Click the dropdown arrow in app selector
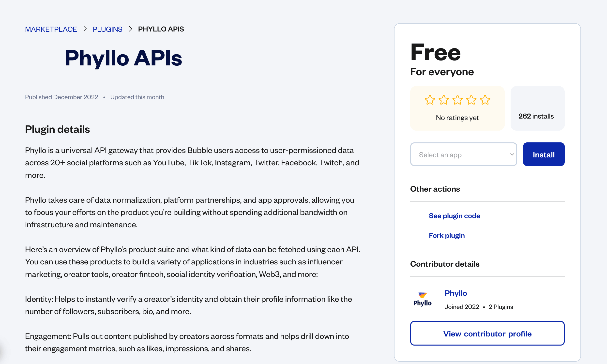The image size is (607, 364). pos(512,154)
